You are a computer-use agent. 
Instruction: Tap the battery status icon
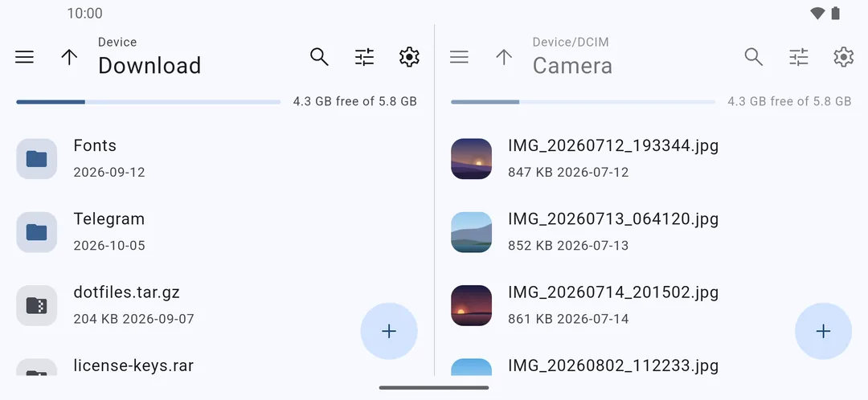tap(835, 14)
